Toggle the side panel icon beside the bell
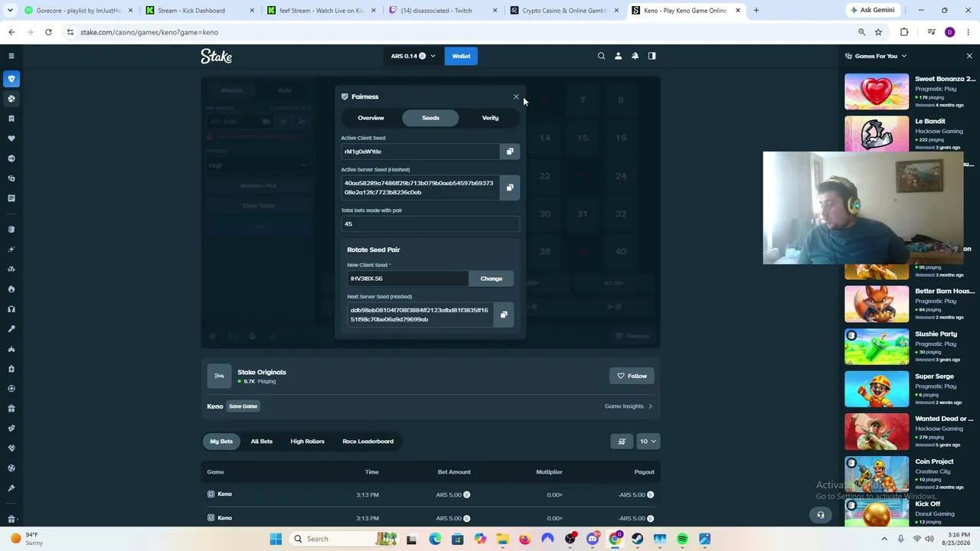Viewport: 980px width, 551px height. [x=652, y=56]
